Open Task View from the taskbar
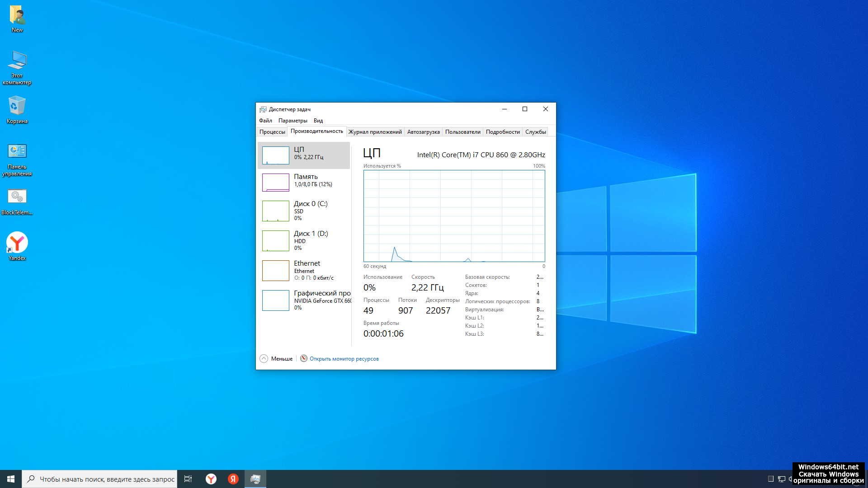 point(188,479)
